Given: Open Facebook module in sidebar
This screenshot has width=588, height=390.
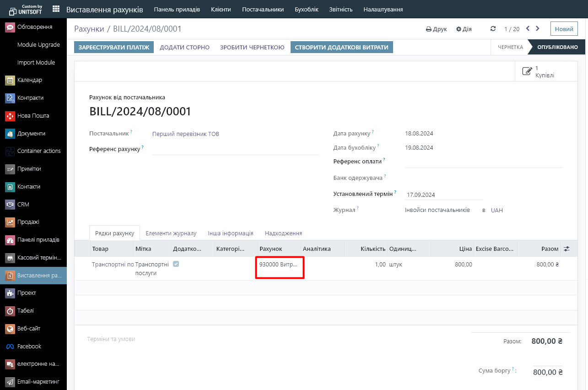Looking at the screenshot, I should pyautogui.click(x=10, y=347).
